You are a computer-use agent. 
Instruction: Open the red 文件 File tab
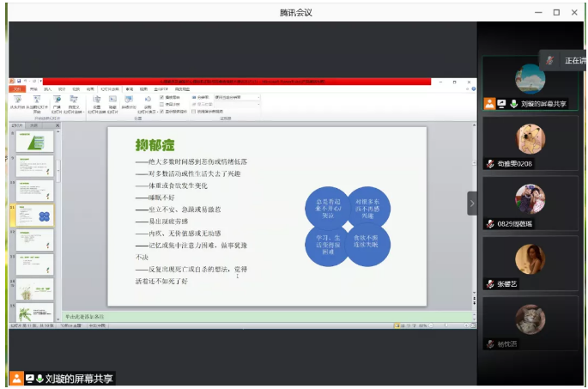point(17,88)
